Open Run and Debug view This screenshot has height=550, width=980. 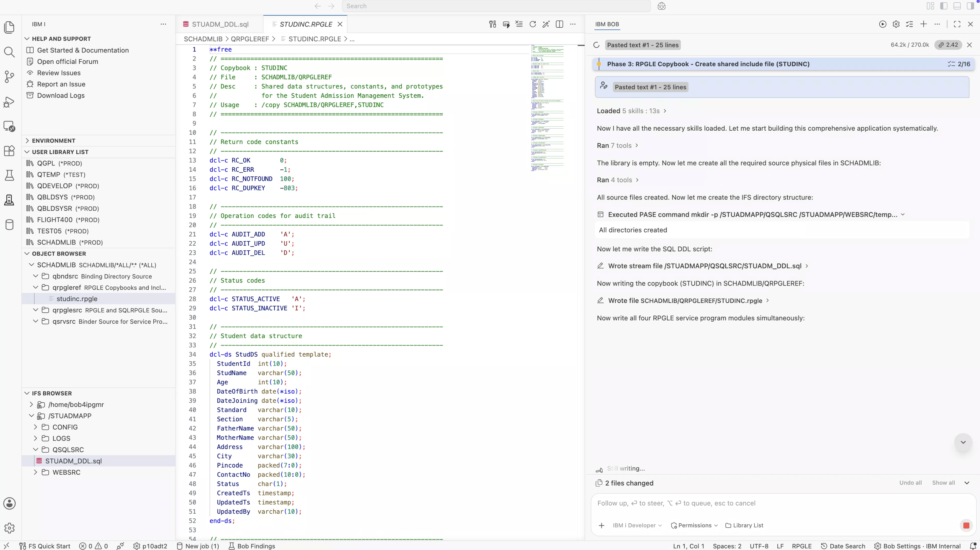[9, 102]
